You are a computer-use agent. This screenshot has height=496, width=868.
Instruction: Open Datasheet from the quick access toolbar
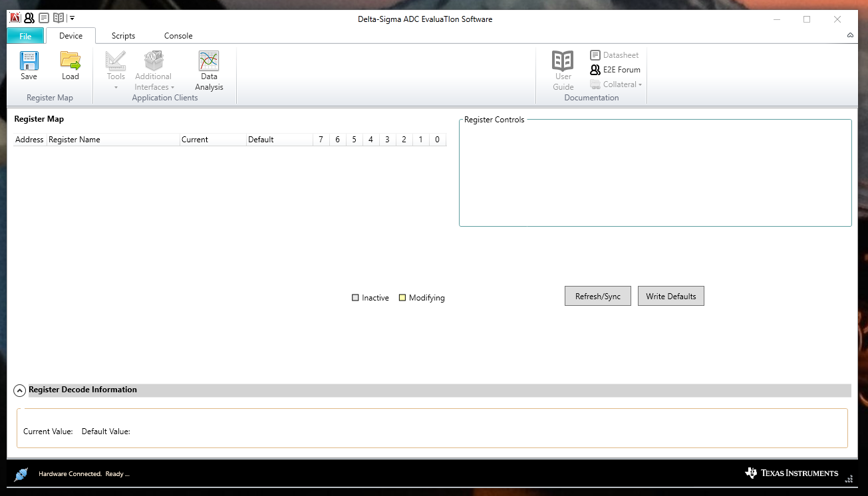[44, 18]
